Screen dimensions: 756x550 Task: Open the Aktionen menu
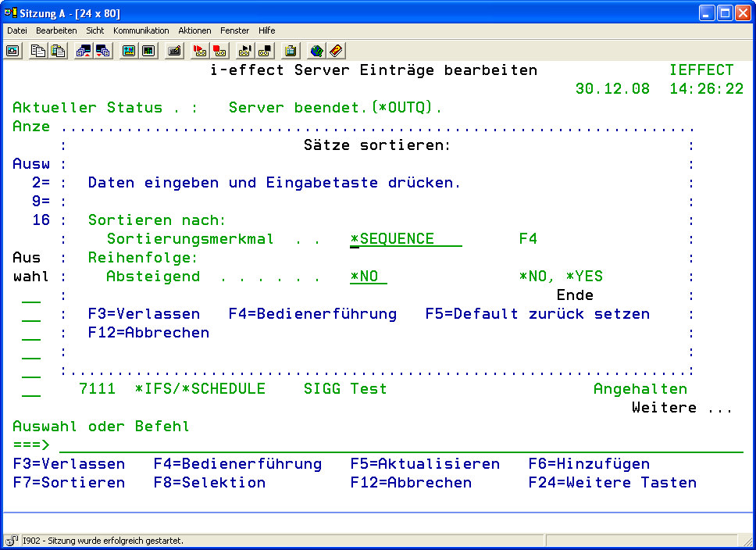194,30
